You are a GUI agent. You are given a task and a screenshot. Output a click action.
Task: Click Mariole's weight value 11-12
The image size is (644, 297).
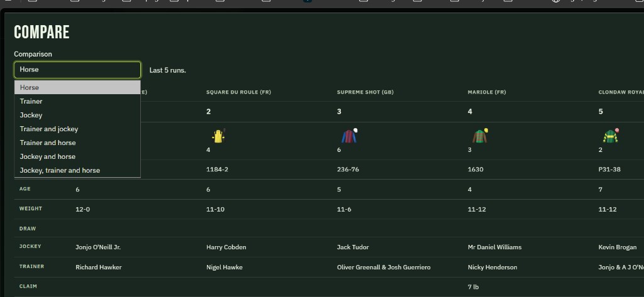[477, 210]
